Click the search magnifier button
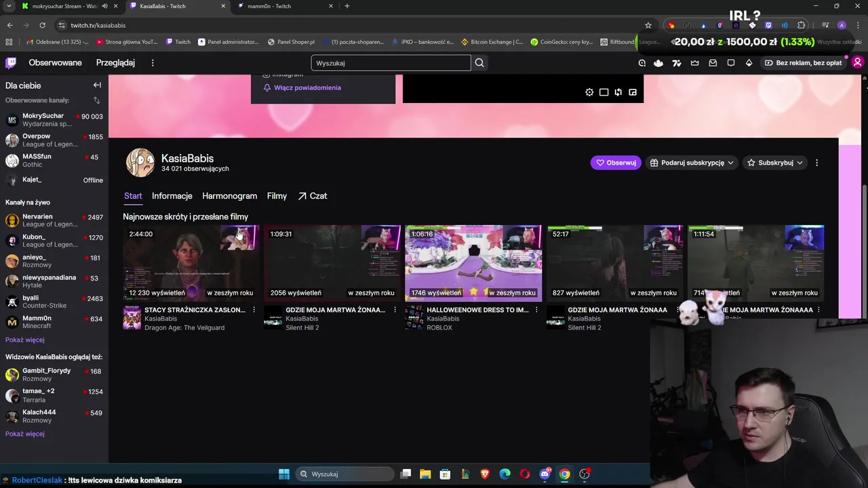The height and width of the screenshot is (488, 868). [x=479, y=63]
